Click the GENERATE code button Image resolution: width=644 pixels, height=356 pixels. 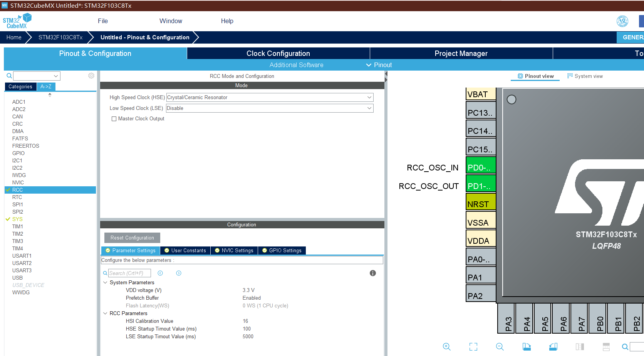click(631, 37)
